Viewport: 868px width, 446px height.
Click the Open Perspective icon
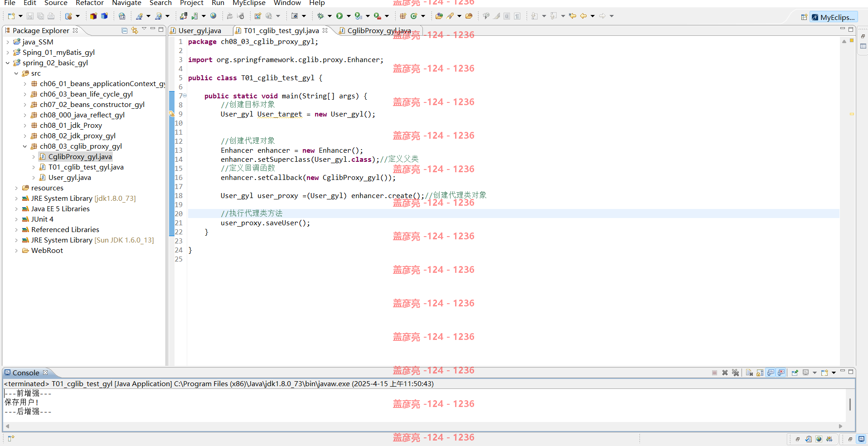click(x=804, y=17)
